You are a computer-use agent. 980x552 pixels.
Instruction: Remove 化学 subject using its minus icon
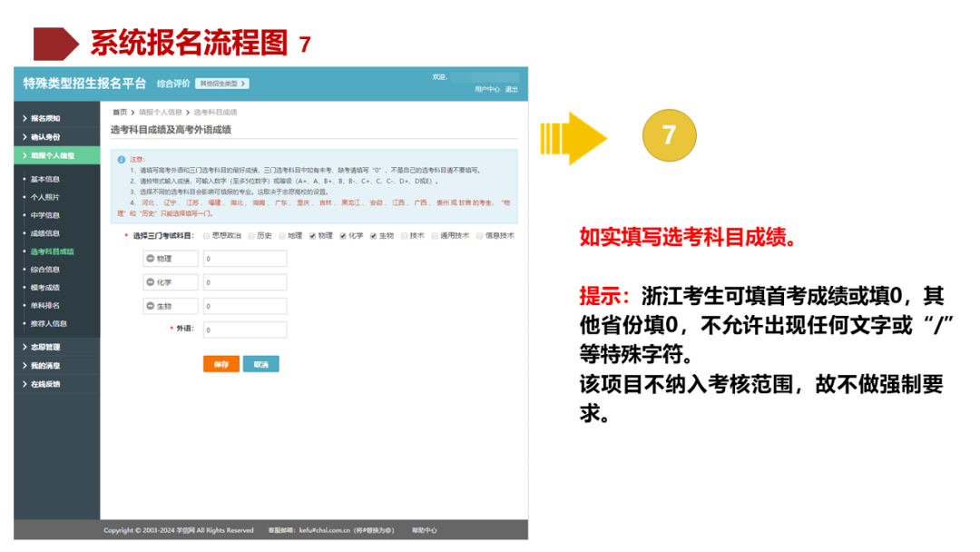(x=151, y=282)
